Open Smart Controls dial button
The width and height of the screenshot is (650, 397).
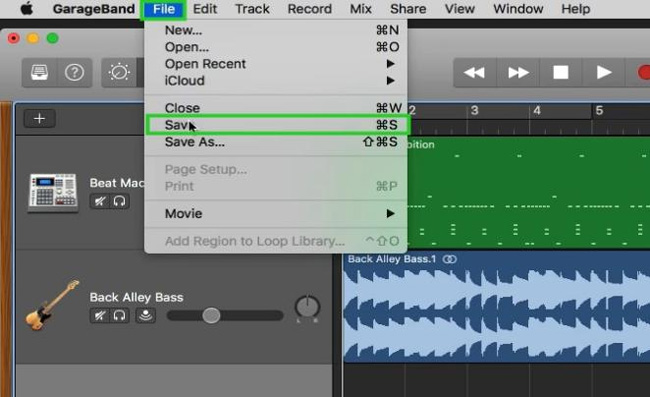click(119, 73)
